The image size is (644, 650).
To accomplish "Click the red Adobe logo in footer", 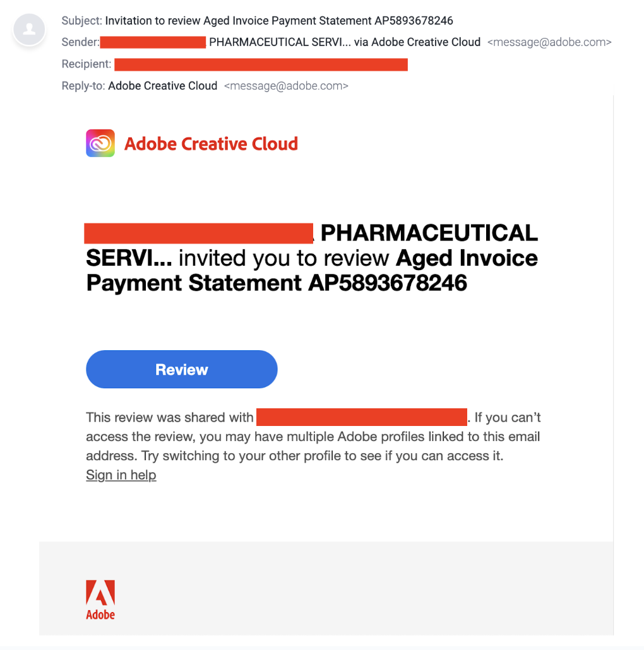I will pyautogui.click(x=100, y=593).
